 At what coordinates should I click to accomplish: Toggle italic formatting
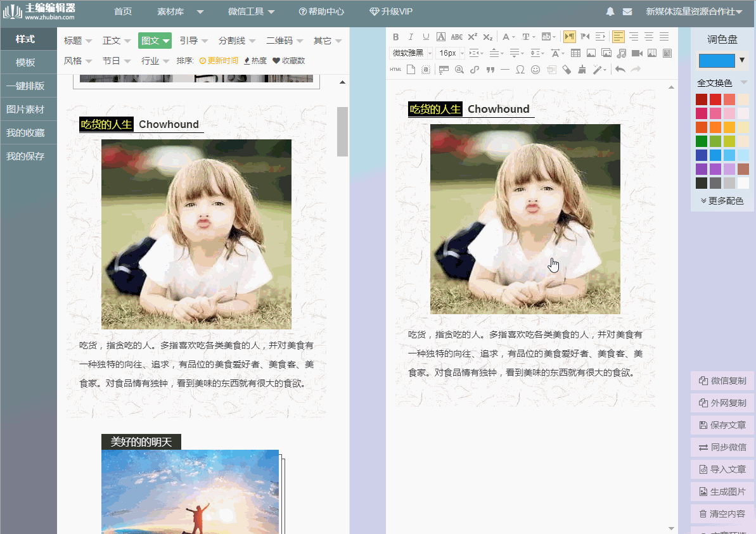tap(410, 37)
